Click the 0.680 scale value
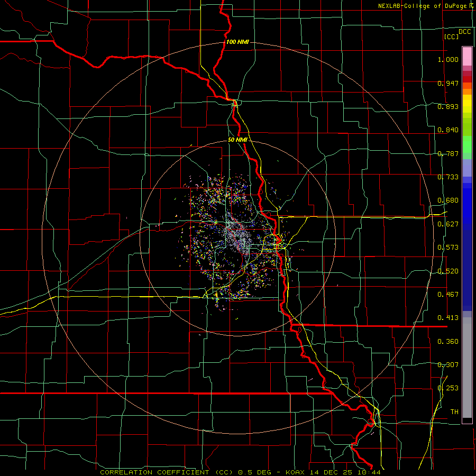Image resolution: width=476 pixels, height=476 pixels. coord(448,200)
